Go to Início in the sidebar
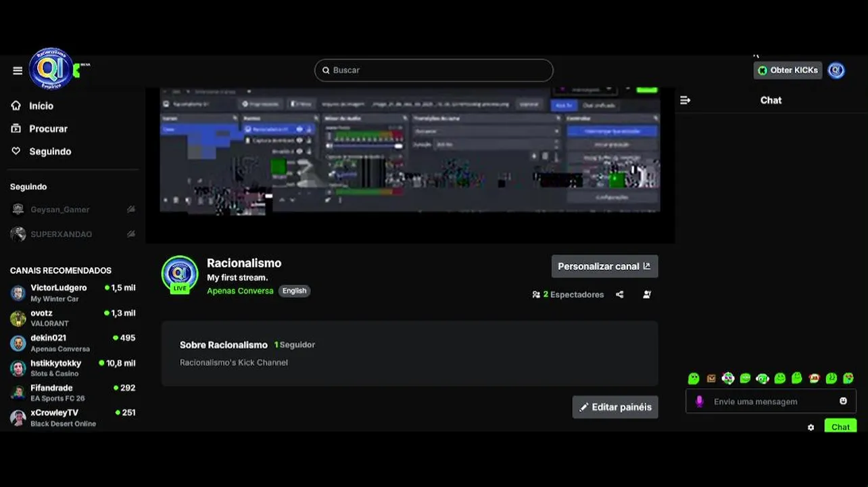 pyautogui.click(x=41, y=106)
